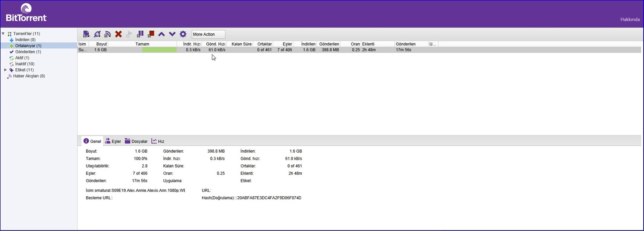Sort by the İndir. Hızı column header

189,44
